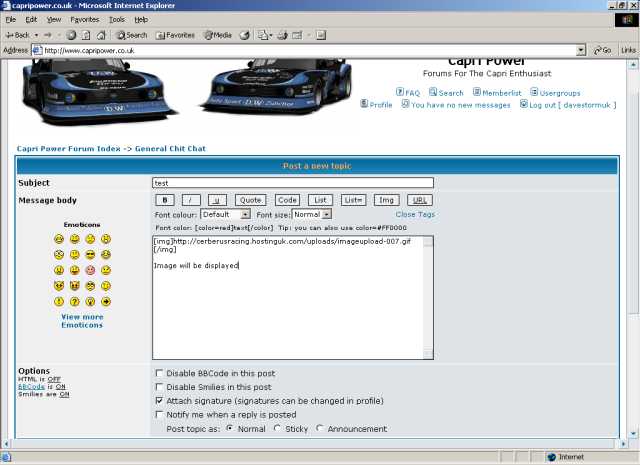
Task: Click the browser Go button
Action: 603,50
